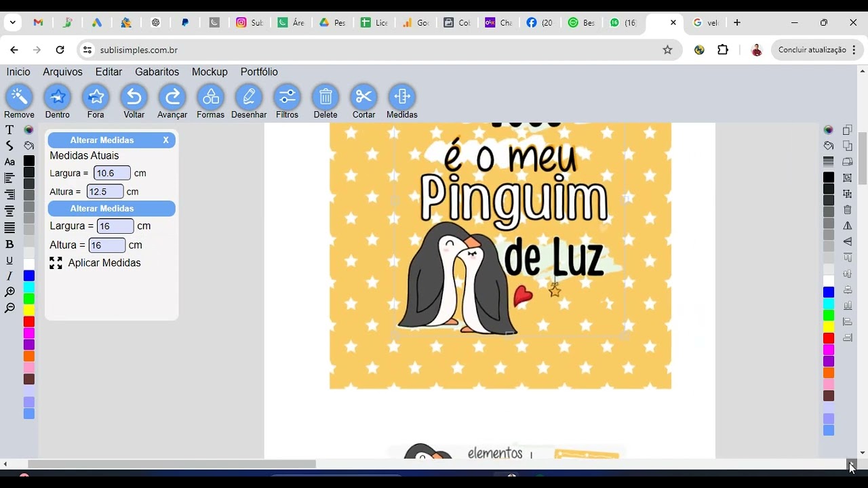
Task: Reload the page in browser
Action: coord(60,50)
